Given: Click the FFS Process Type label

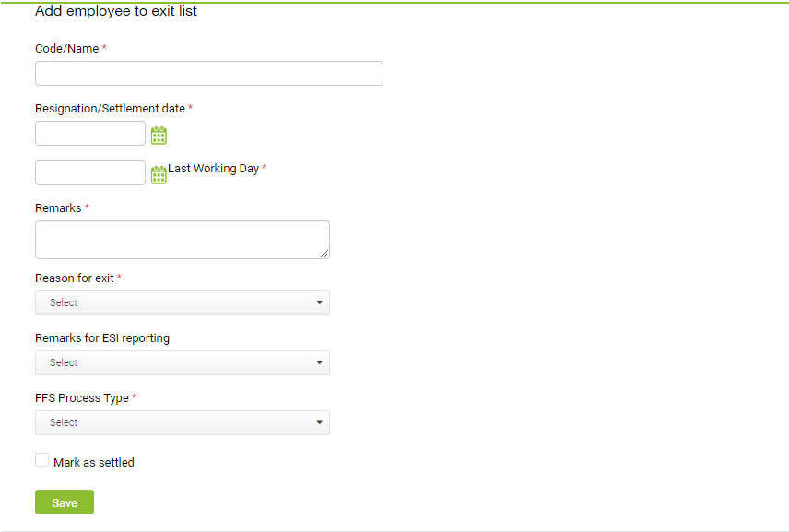Looking at the screenshot, I should pyautogui.click(x=82, y=398).
